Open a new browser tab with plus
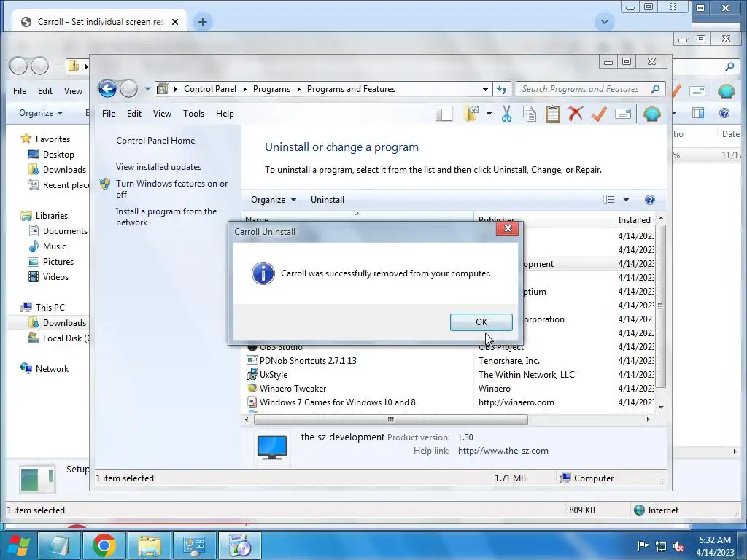This screenshot has width=747, height=560. point(203,22)
